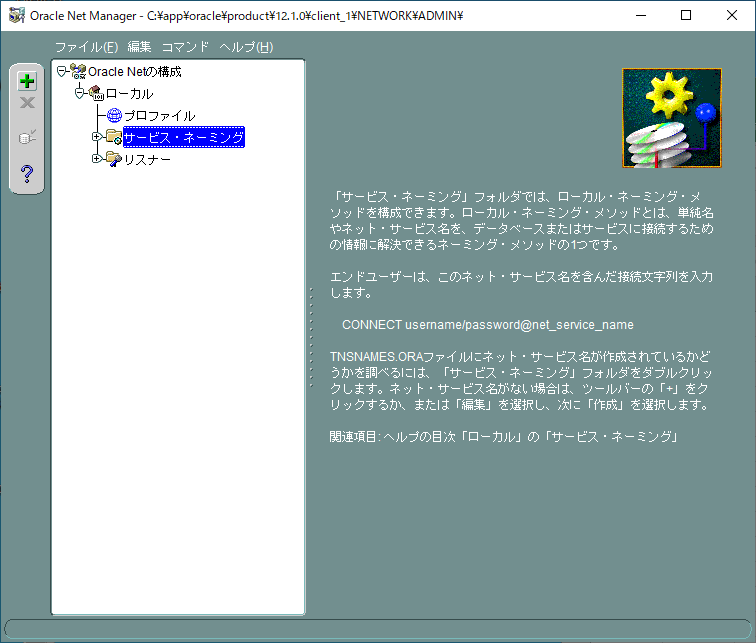The image size is (756, 643).
Task: Select the サービス・ネーミング tree item
Action: click(184, 137)
